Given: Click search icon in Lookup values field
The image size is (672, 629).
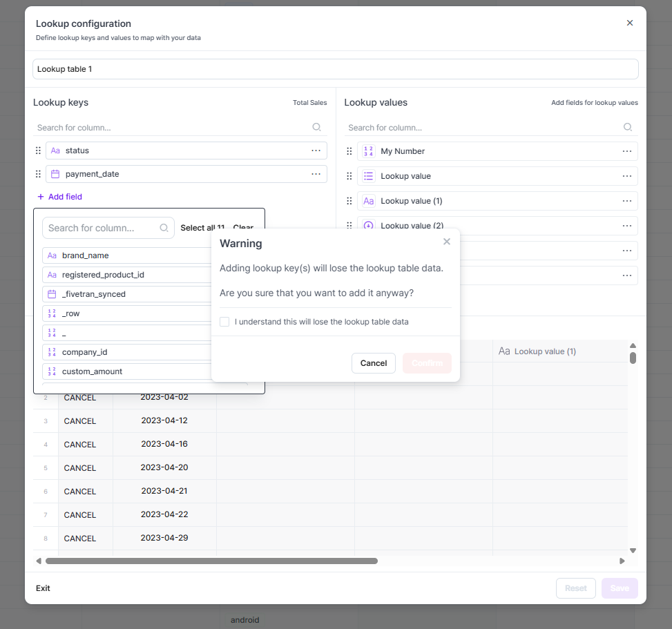Looking at the screenshot, I should 627,127.
